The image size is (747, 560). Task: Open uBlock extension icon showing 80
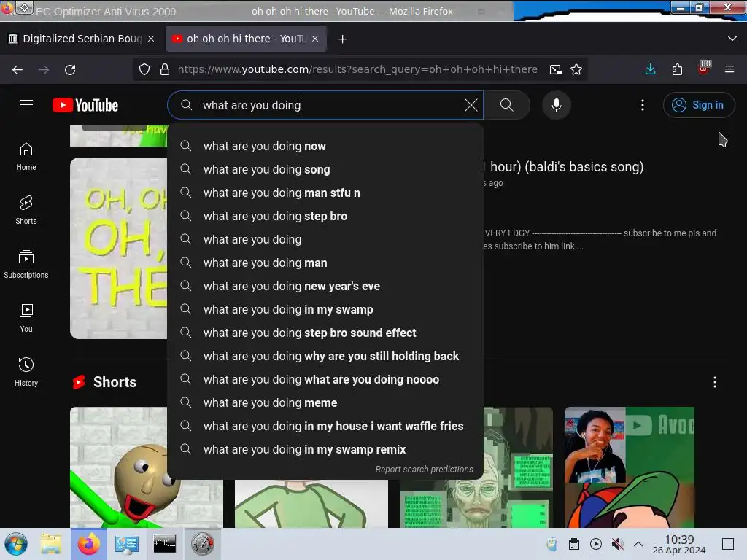pyautogui.click(x=704, y=69)
